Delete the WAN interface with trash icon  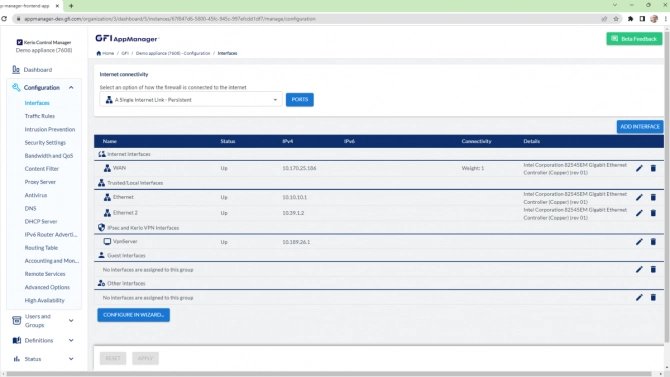point(653,168)
